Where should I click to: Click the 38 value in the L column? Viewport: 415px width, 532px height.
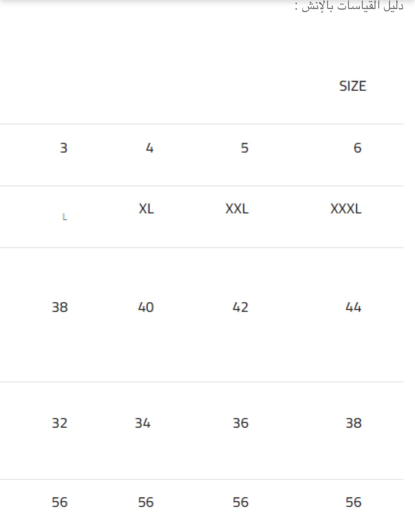pos(60,307)
